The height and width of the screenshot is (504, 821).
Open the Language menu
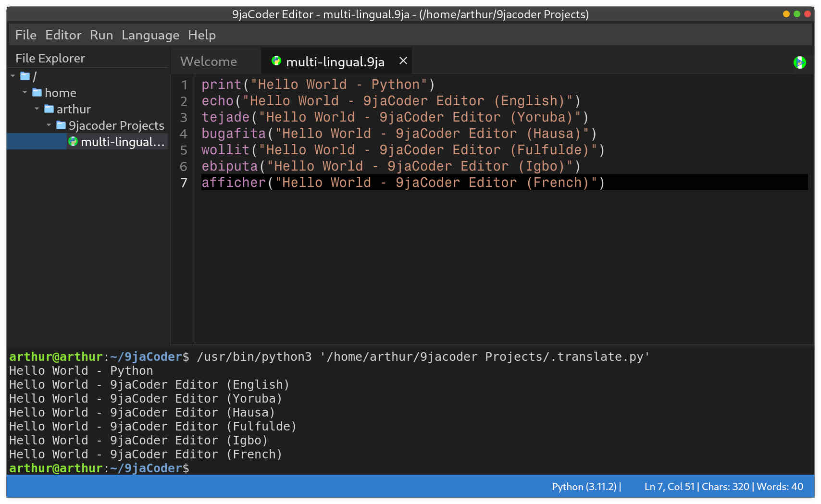tap(150, 35)
